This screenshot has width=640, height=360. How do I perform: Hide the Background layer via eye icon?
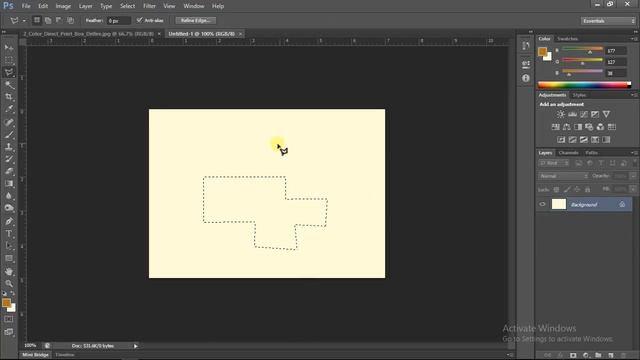coord(542,204)
